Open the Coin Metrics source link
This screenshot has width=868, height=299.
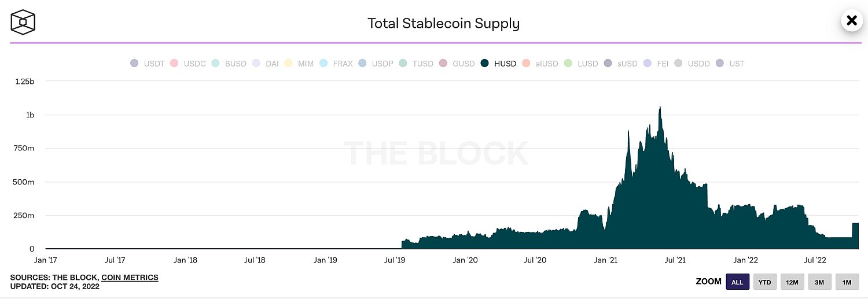(130, 278)
